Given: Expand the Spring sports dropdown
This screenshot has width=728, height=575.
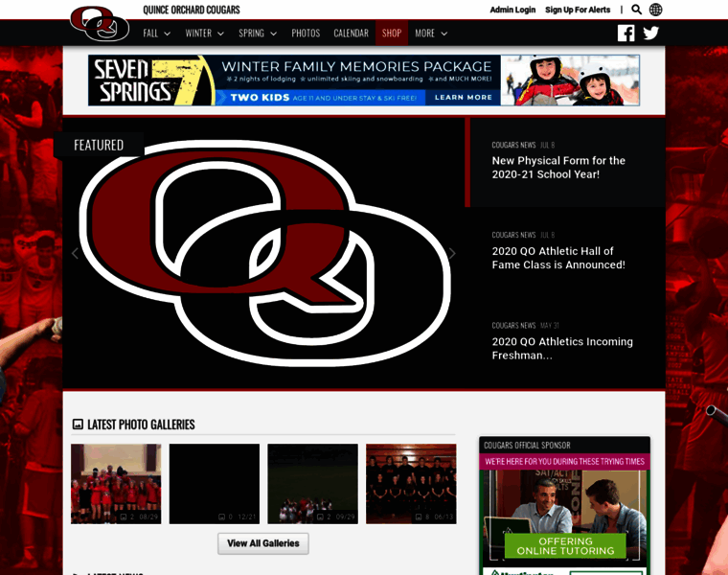Looking at the screenshot, I should point(258,34).
